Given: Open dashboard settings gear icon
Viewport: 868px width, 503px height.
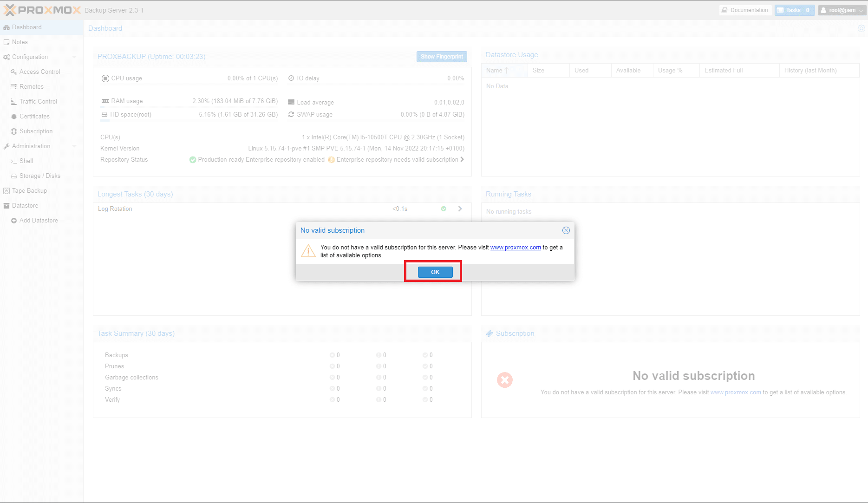Looking at the screenshot, I should pyautogui.click(x=861, y=28).
